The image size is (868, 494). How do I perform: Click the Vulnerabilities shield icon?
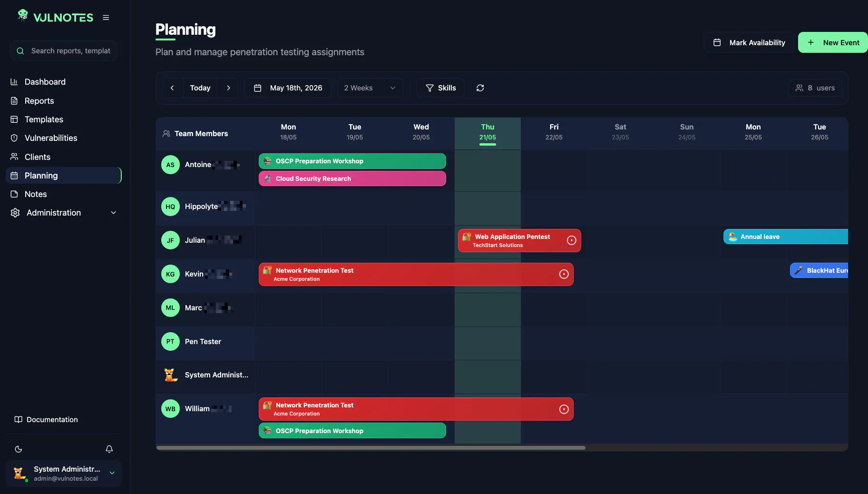click(x=14, y=138)
